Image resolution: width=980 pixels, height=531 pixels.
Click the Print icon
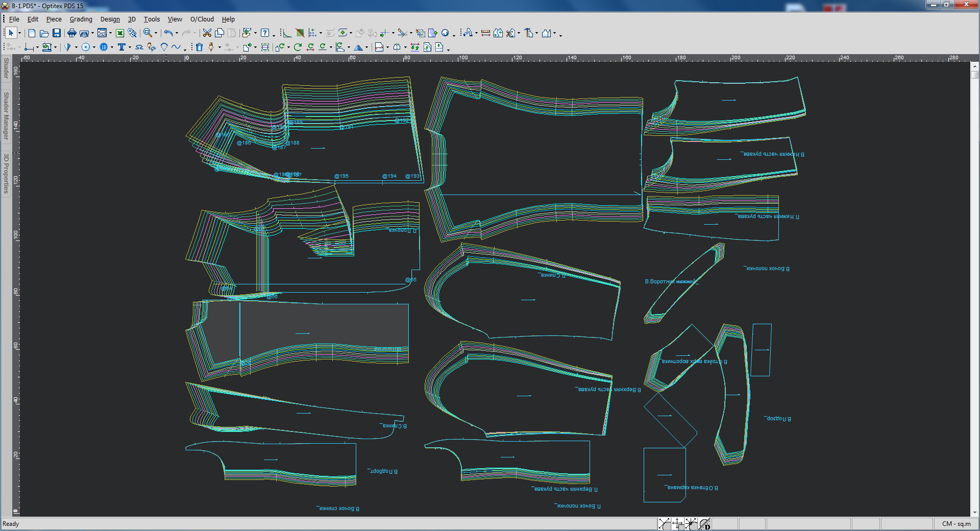tap(71, 33)
